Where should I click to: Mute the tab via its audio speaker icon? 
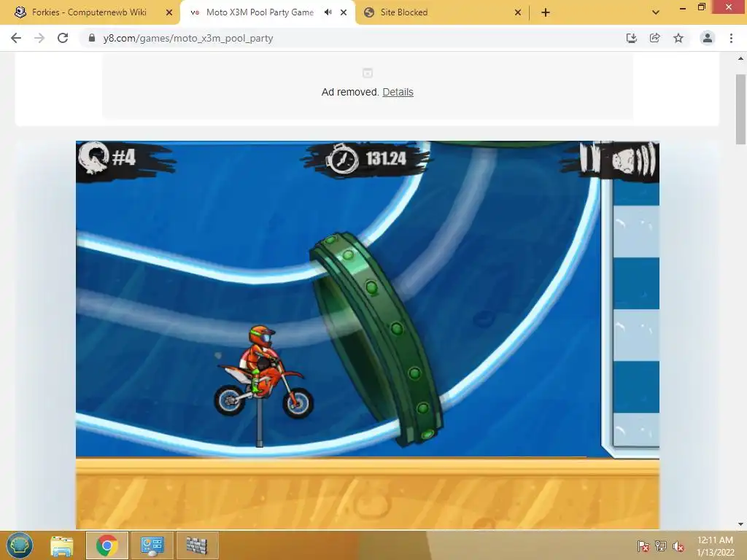[x=328, y=12]
